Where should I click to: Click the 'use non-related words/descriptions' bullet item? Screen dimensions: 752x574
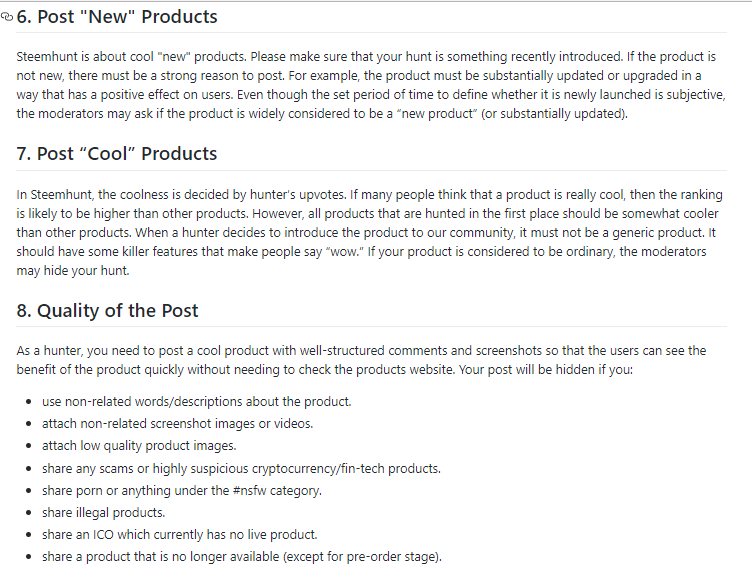pyautogui.click(x=197, y=401)
